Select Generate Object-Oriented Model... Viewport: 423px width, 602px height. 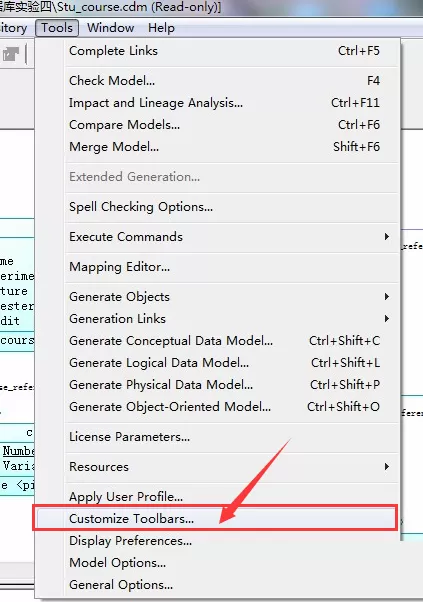(x=217, y=407)
